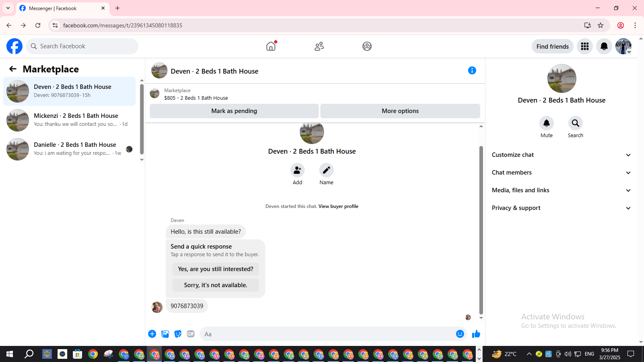Open Mickenzi's conversation in the list
Image resolution: width=644 pixels, height=362 pixels.
click(70, 120)
